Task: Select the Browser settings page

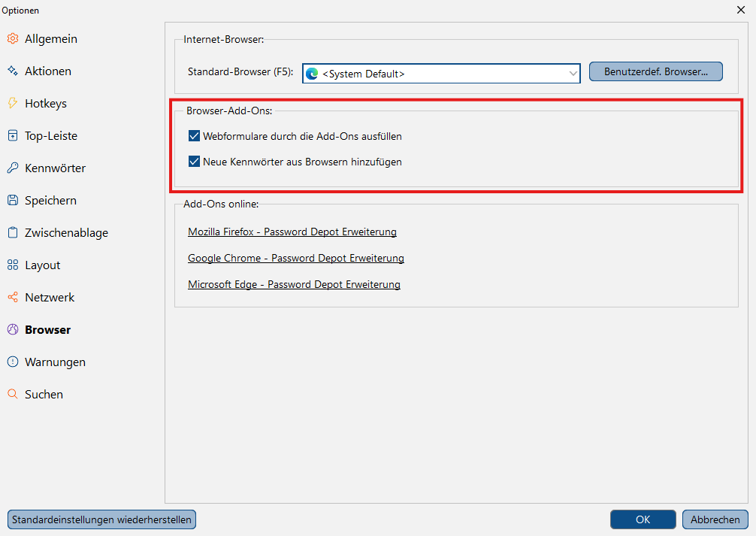Action: pos(48,329)
